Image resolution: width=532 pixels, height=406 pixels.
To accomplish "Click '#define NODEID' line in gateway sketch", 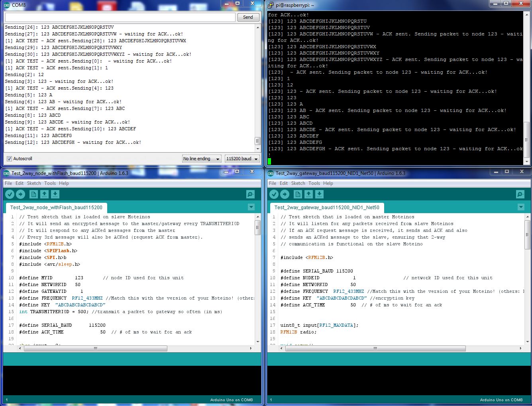I will point(386,278).
